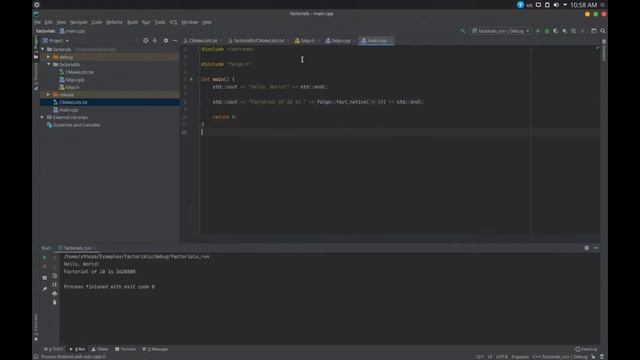Click the layout window icon next to search
This screenshot has width=640, height=360.
coord(594,31)
